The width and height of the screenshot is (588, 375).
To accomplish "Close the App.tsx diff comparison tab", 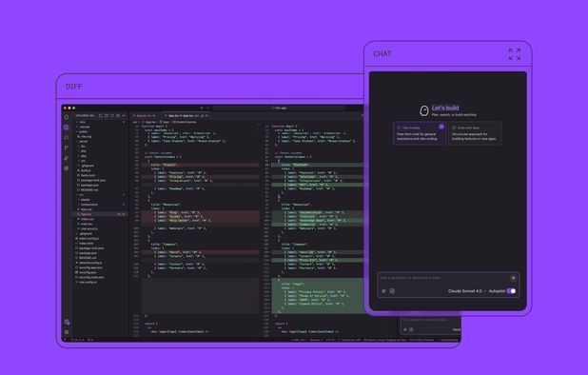I will [x=206, y=116].
